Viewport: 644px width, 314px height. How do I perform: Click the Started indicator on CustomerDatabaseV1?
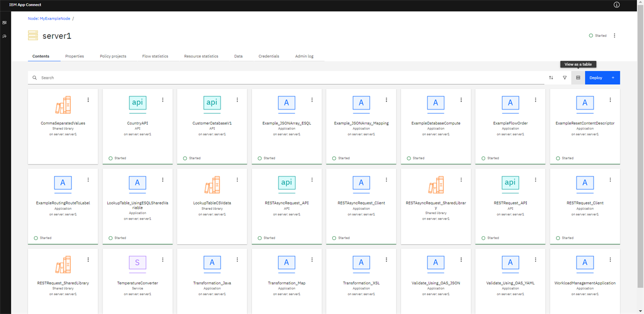pyautogui.click(x=186, y=158)
